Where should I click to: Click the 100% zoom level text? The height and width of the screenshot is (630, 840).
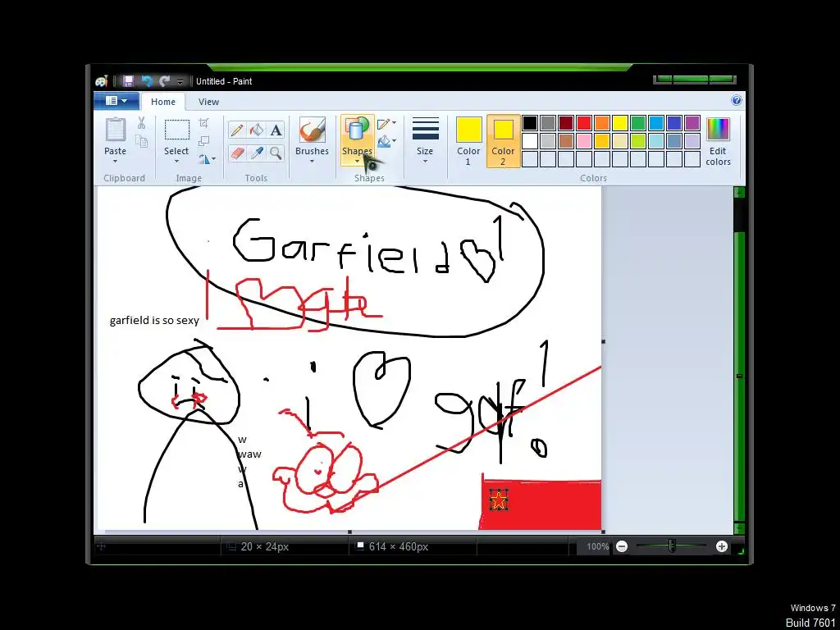point(598,546)
